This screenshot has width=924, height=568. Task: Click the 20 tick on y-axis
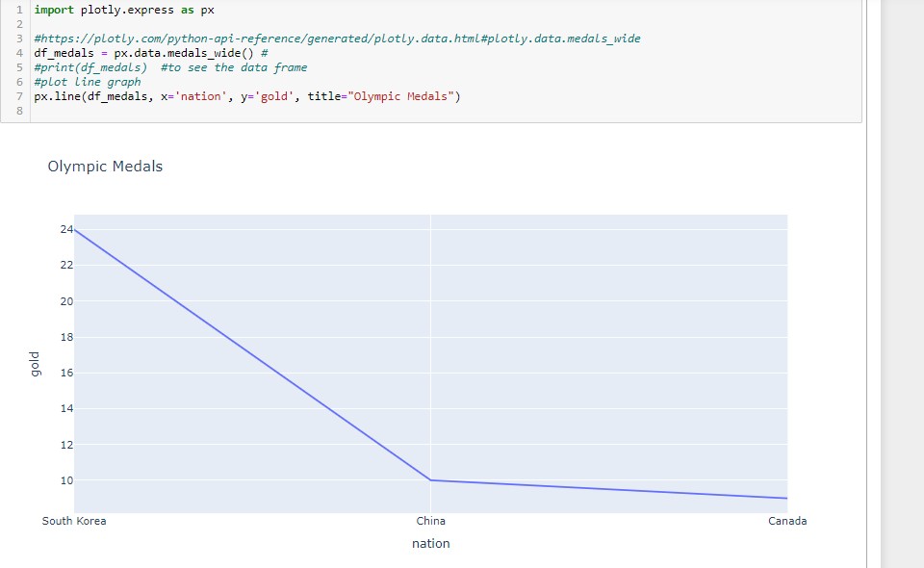65,301
